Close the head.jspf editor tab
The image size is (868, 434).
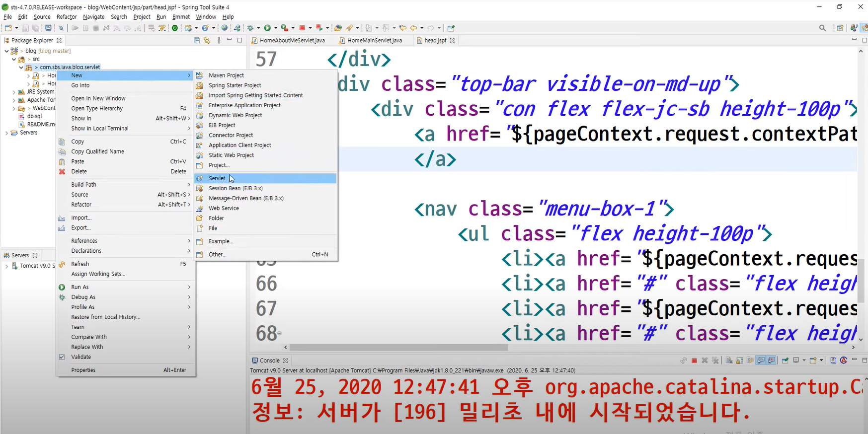tap(452, 41)
